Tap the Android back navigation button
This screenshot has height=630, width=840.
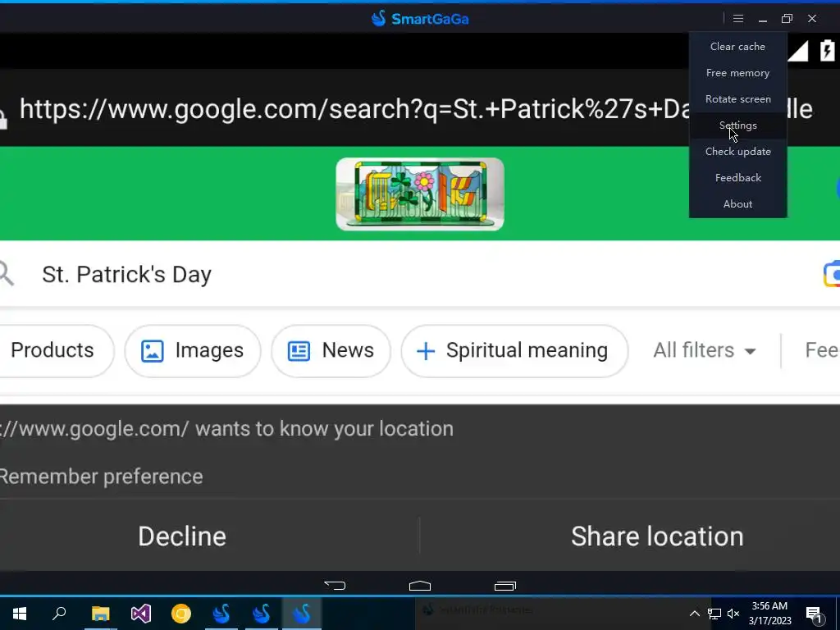tap(335, 586)
